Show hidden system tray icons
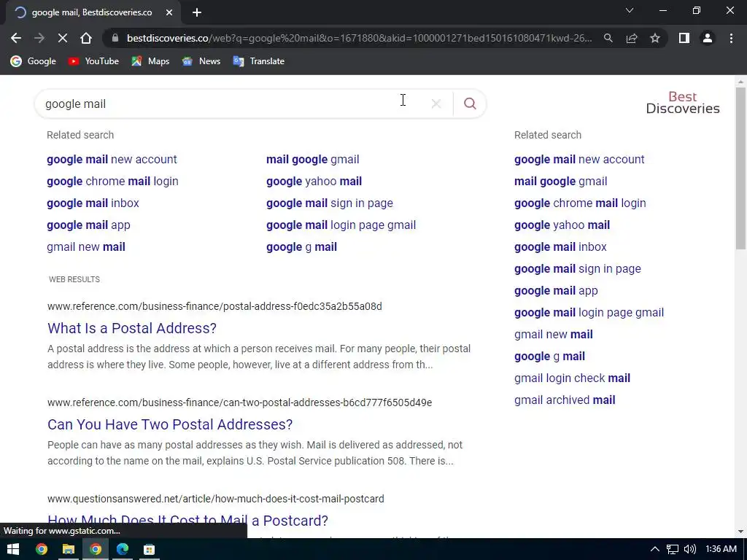747x560 pixels. [655, 549]
